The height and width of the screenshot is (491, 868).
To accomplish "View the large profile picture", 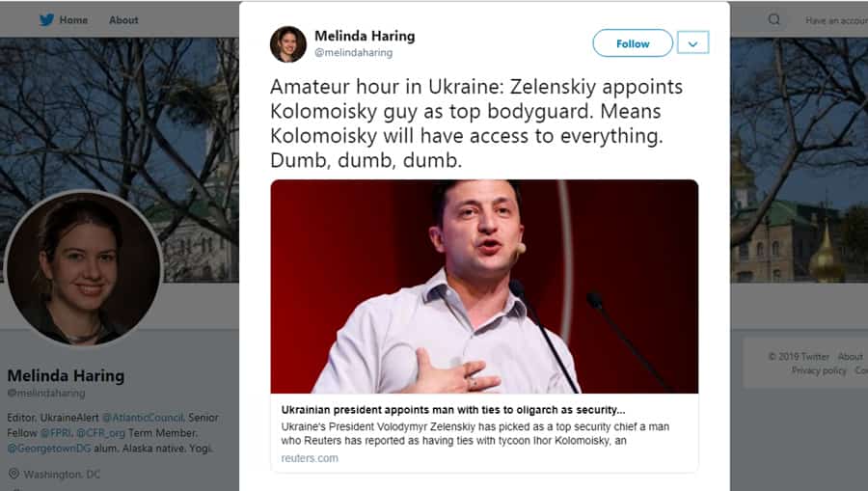I will (84, 268).
